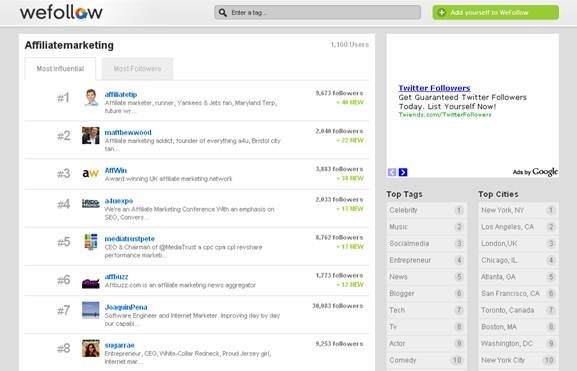Click the '#1' rank number
The image size is (577, 371).
[x=63, y=98]
